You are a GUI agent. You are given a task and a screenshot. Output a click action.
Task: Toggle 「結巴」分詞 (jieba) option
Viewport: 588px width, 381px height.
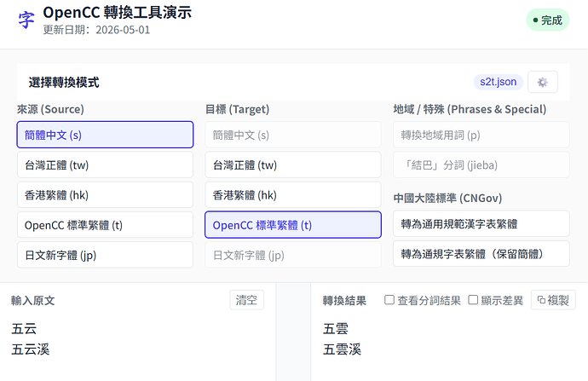[481, 165]
